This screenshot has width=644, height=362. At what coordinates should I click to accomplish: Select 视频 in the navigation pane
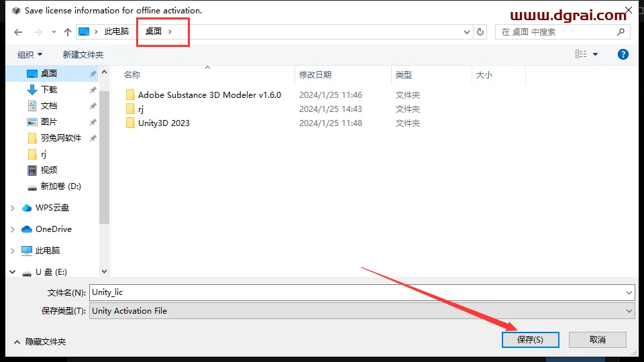pos(49,170)
